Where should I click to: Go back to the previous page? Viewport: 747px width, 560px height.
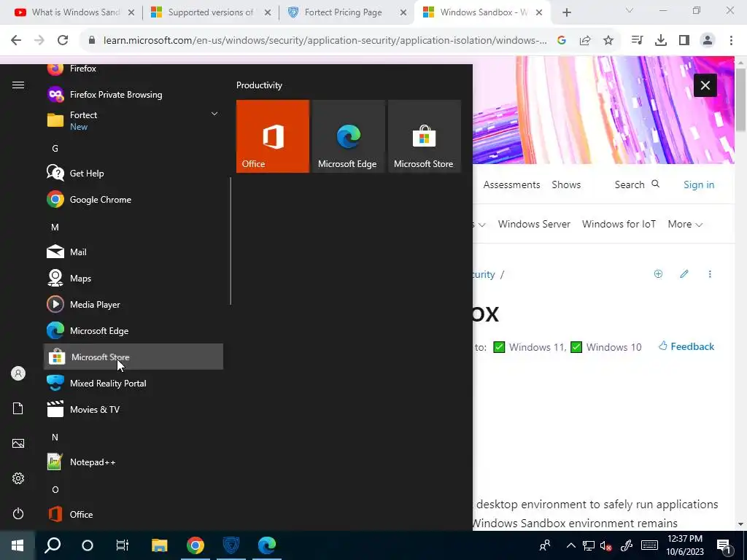pos(16,40)
